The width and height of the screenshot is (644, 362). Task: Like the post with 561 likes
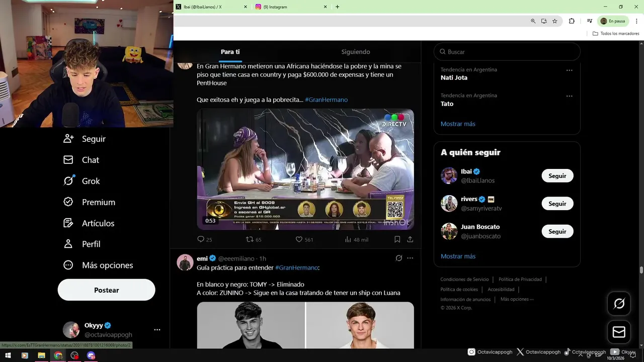[304, 239]
